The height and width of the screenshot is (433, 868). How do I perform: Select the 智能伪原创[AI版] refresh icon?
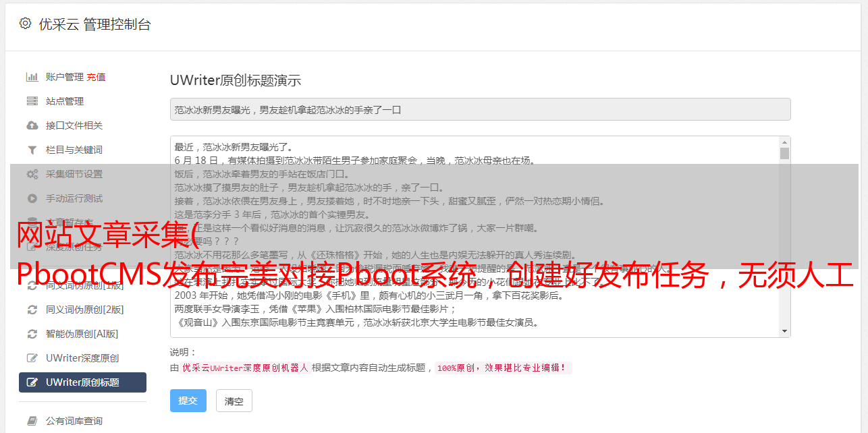coord(32,334)
